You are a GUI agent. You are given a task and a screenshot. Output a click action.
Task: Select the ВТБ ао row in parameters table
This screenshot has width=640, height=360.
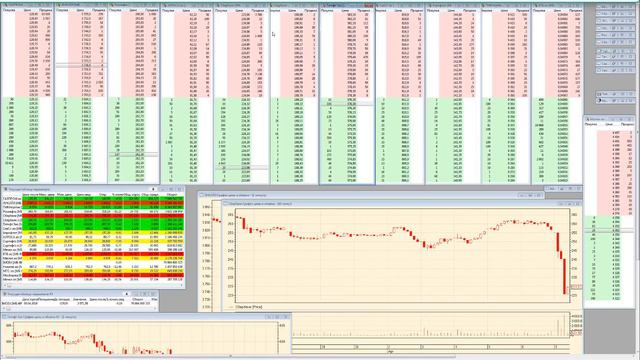pyautogui.click(x=93, y=254)
